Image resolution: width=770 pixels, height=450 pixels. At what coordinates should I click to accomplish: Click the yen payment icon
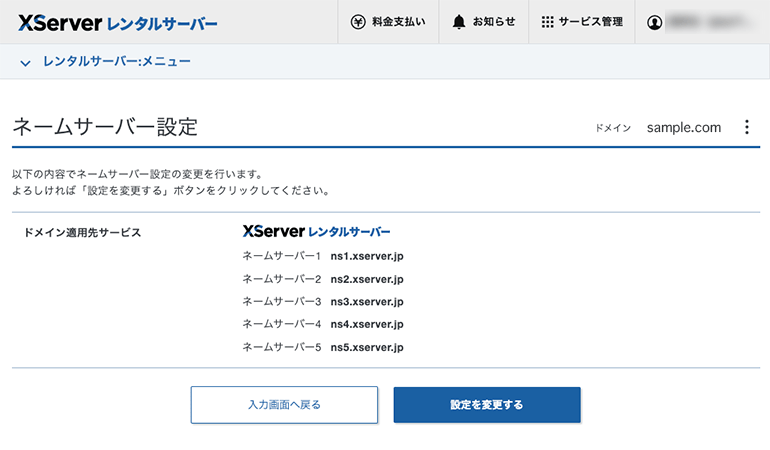pos(358,22)
